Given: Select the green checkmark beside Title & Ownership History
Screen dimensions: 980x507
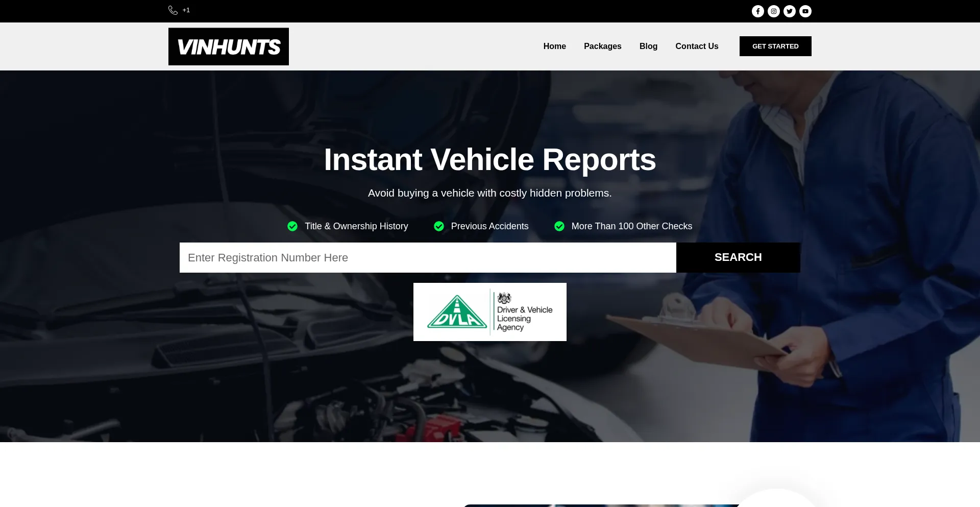Looking at the screenshot, I should click(x=292, y=226).
